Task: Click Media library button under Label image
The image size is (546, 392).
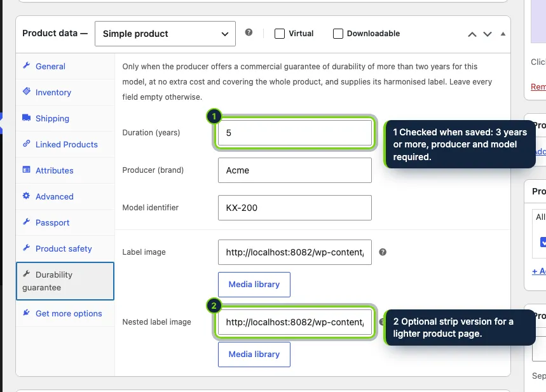Action: coord(254,285)
